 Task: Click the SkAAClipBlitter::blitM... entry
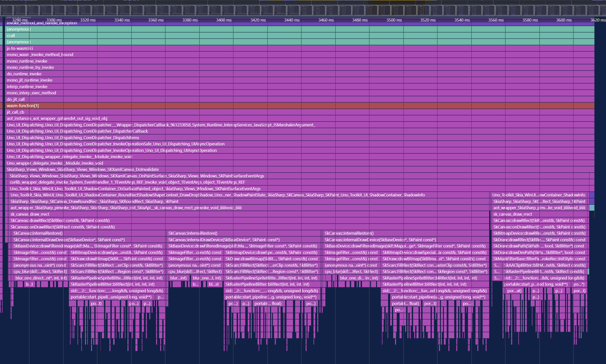(545, 265)
